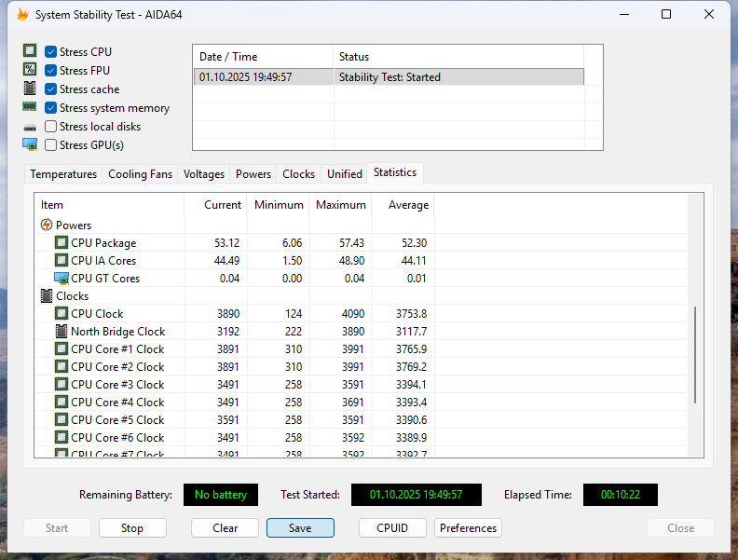Viewport: 738px width, 560px height.
Task: Uncheck Stress FPU
Action: [51, 71]
